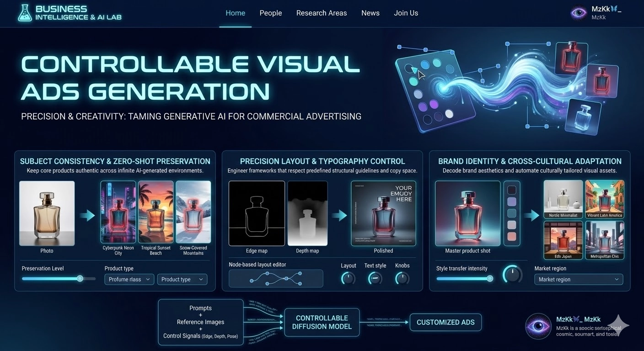This screenshot has width=644, height=351.
Task: Select the purple color swatch in palette
Action: 512,202
